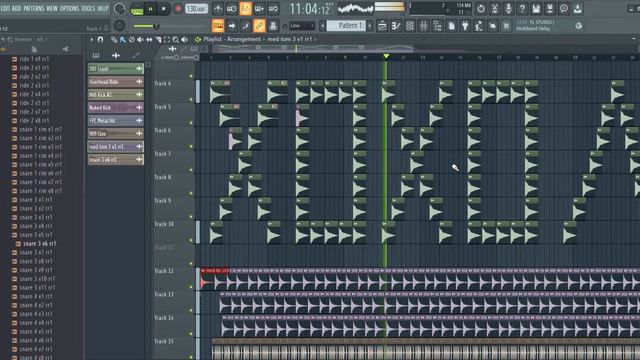Viewport: 640px width, 360px height.
Task: Toggle wait for input before playing
Action: [231, 9]
